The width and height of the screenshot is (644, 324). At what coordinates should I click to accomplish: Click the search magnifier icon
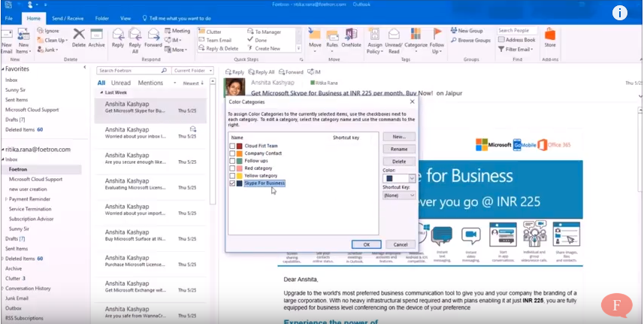pyautogui.click(x=164, y=71)
